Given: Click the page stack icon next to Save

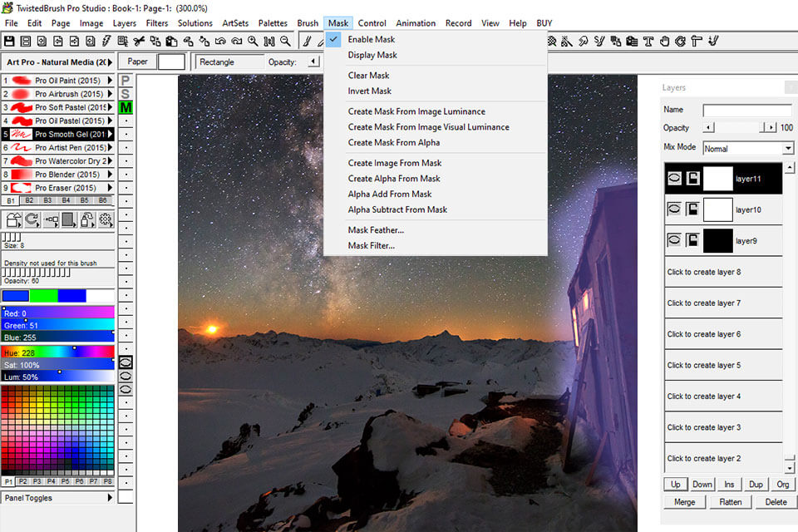Looking at the screenshot, I should click(x=26, y=42).
